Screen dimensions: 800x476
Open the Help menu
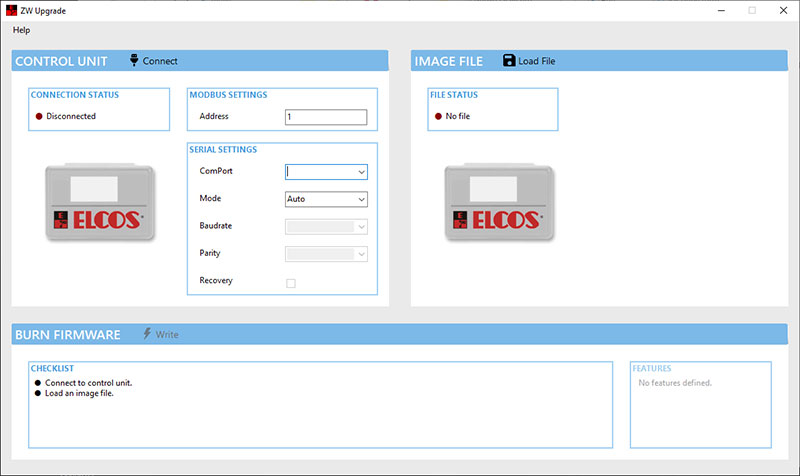point(22,30)
